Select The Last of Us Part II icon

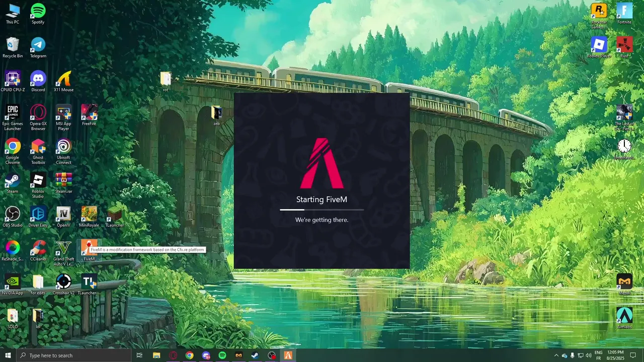coord(624,118)
